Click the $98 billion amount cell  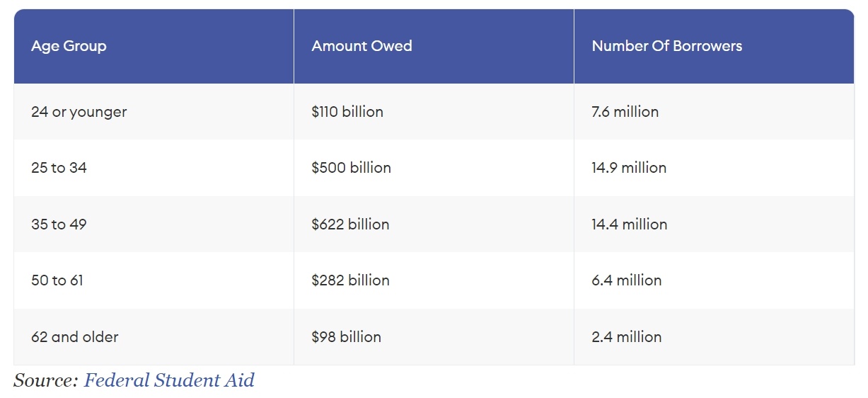pyautogui.click(x=346, y=337)
